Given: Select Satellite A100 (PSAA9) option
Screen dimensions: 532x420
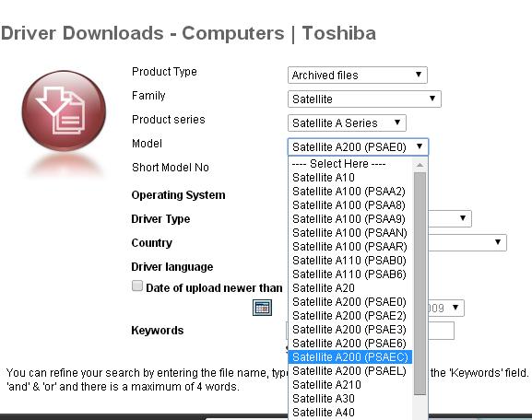Looking at the screenshot, I should point(350,219).
